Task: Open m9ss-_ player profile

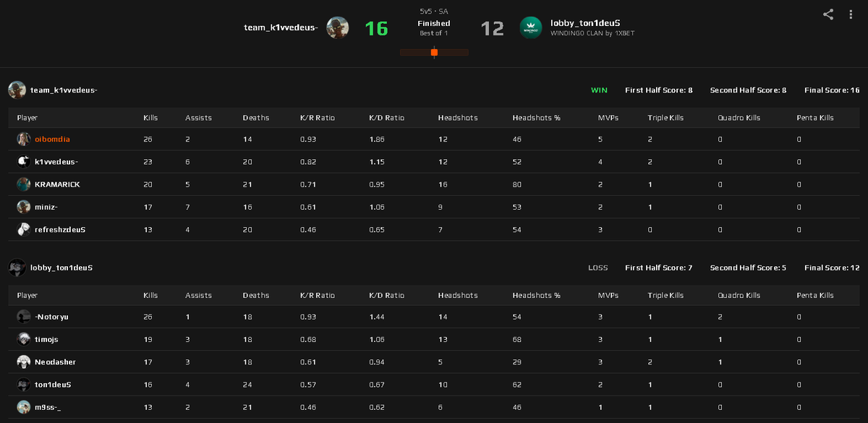Action: coord(48,406)
